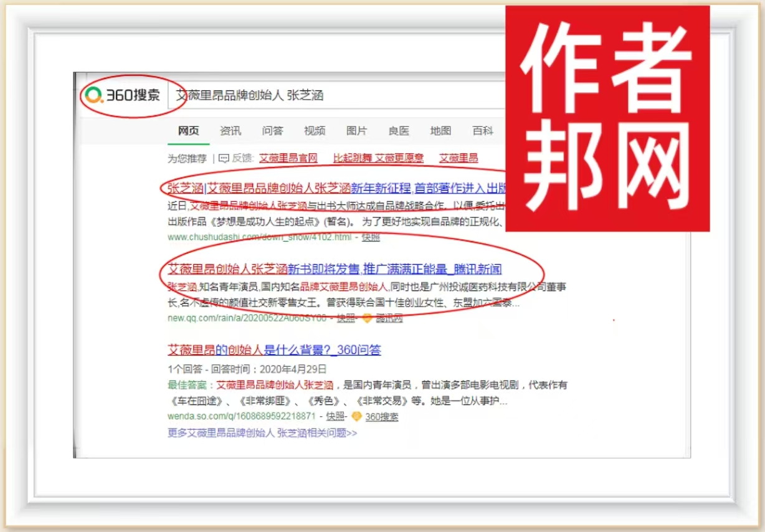Viewport: 765px width, 532px height.
Task: Click 快照 beside the wenda.so.com URL
Action: point(335,417)
